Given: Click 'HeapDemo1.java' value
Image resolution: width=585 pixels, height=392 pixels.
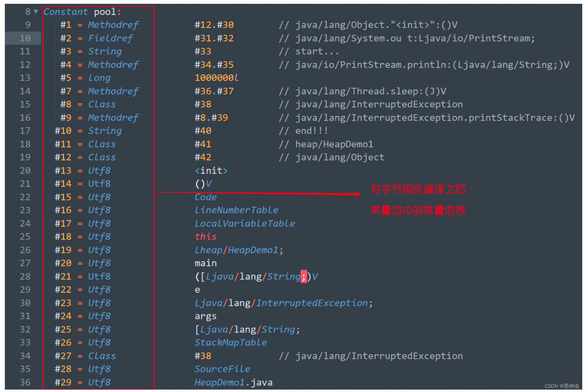Looking at the screenshot, I should pos(233,382).
